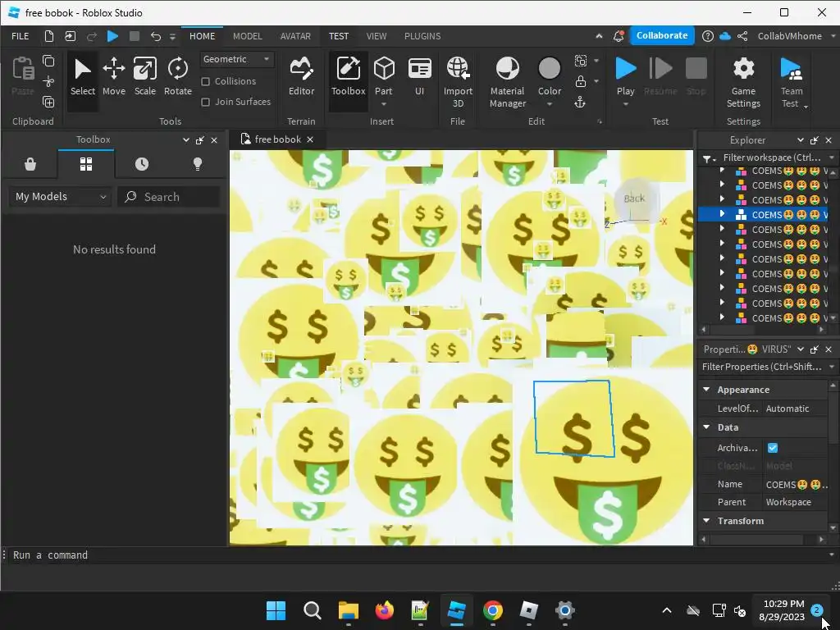Click the Back face of view selector
The width and height of the screenshot is (840, 630).
click(634, 199)
